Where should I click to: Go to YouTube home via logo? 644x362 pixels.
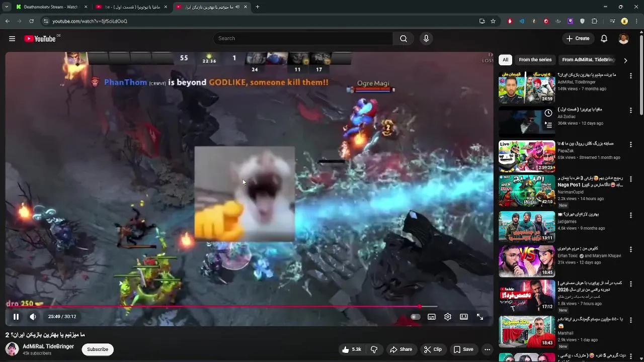point(40,38)
